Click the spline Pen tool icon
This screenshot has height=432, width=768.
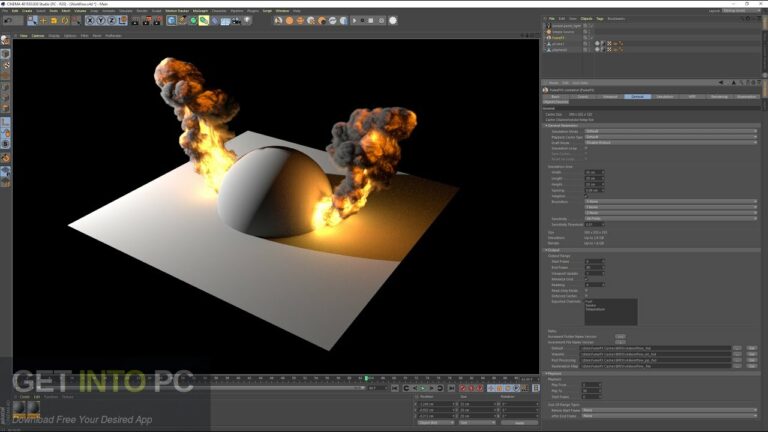click(182, 21)
